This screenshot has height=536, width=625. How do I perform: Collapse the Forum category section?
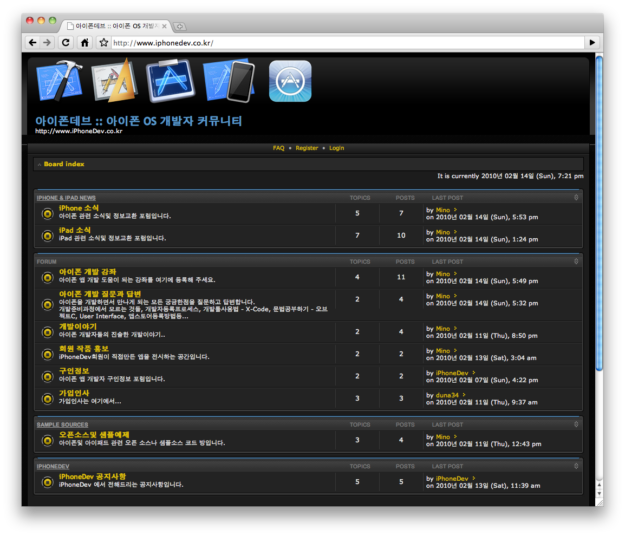pos(576,262)
